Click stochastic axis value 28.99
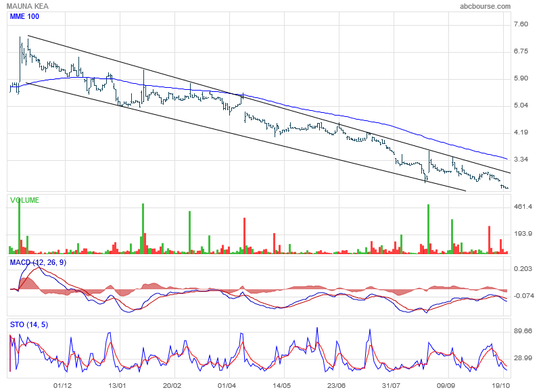This screenshot has width=541, height=392. pyautogui.click(x=523, y=358)
